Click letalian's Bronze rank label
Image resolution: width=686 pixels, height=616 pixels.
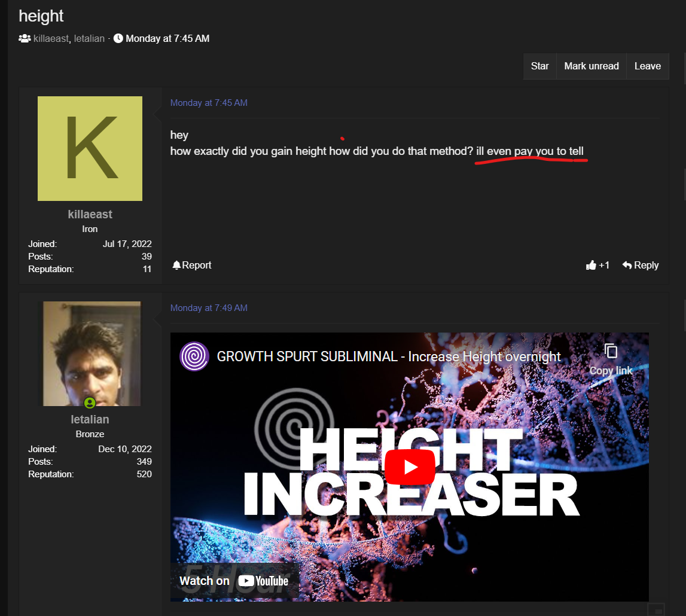(x=90, y=434)
